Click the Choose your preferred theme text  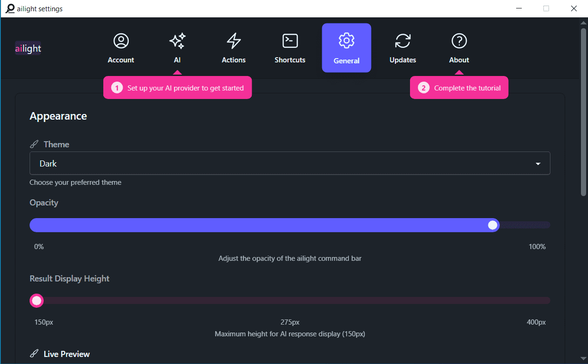[x=76, y=182]
